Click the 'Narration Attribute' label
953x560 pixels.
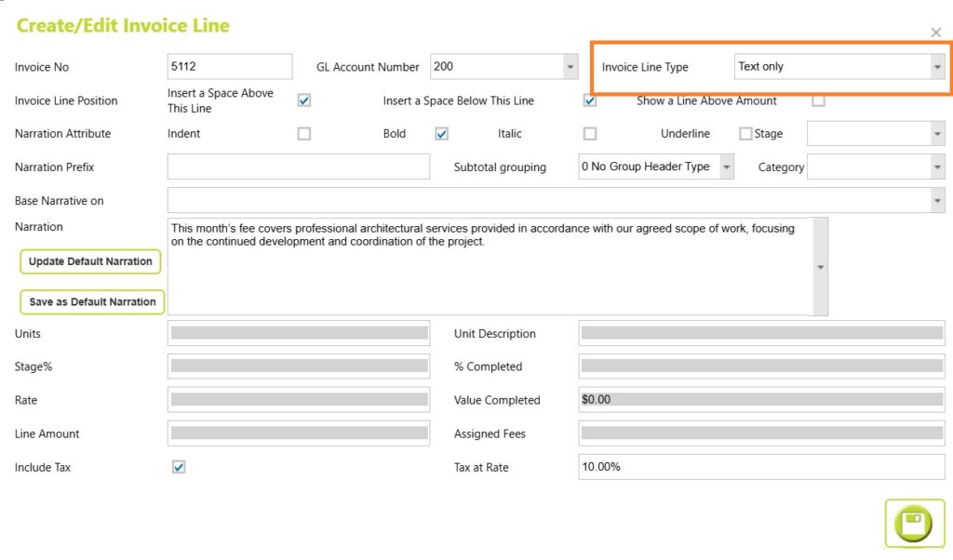click(62, 134)
